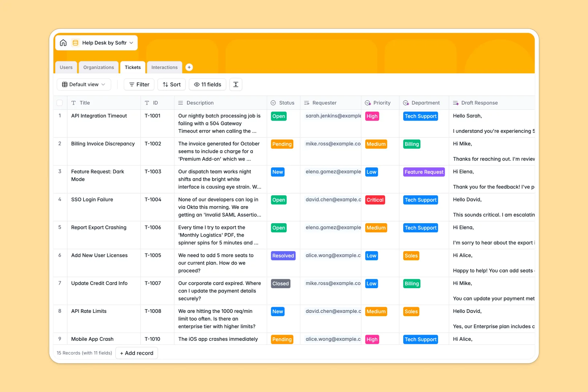Click the 15 Records count in the footer

coord(84,353)
